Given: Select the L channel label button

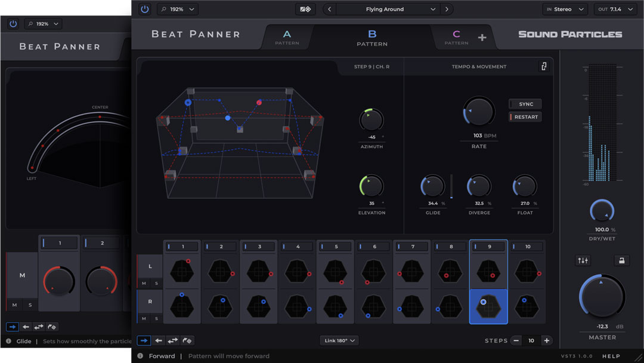Looking at the screenshot, I should pos(150,266).
